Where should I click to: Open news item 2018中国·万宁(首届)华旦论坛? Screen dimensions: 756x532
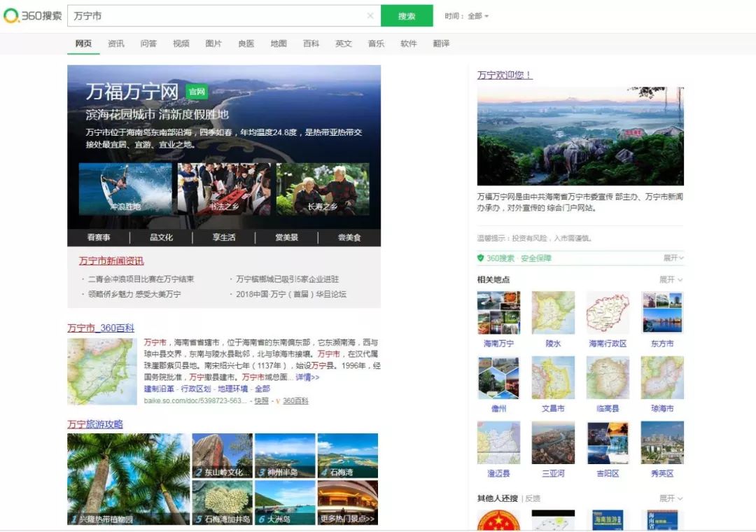coord(291,294)
